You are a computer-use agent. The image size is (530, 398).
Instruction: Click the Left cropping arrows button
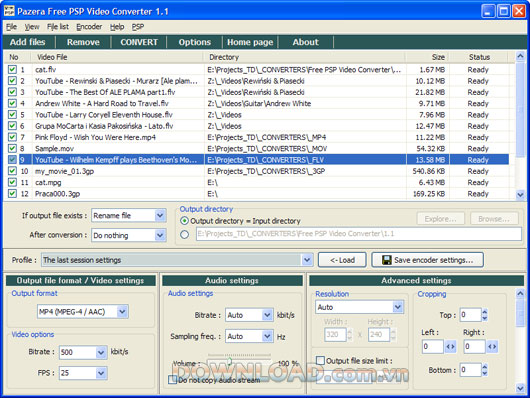point(450,347)
